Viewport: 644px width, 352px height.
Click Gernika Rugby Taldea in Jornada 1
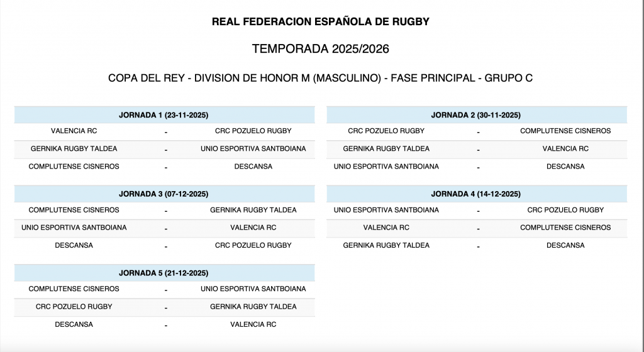click(x=74, y=149)
